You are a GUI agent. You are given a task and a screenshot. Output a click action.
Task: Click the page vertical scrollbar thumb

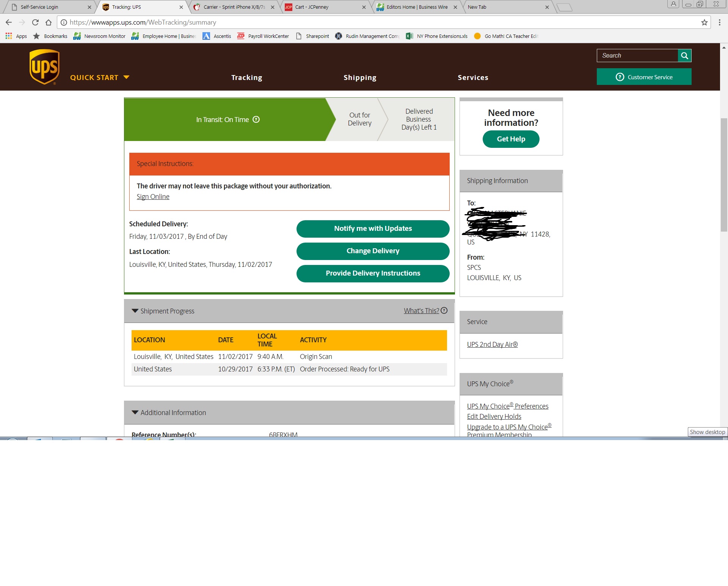pyautogui.click(x=724, y=174)
